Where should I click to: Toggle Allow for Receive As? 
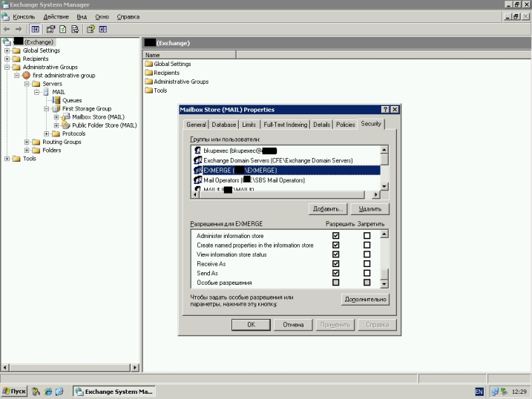(x=336, y=264)
